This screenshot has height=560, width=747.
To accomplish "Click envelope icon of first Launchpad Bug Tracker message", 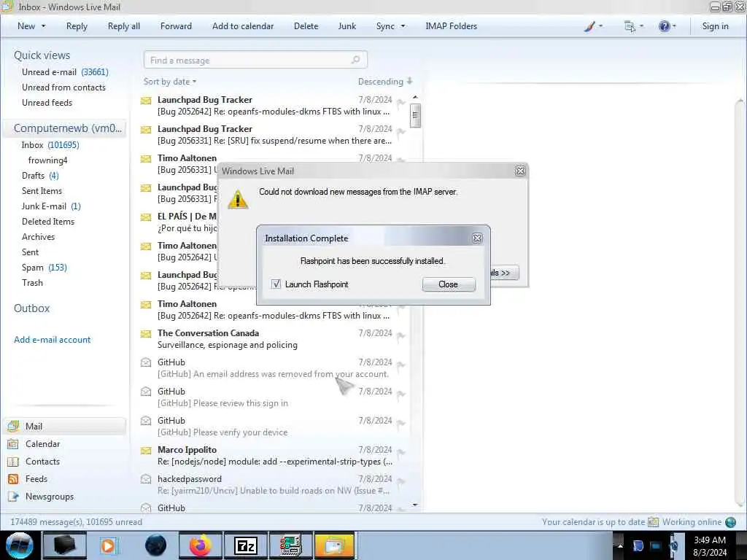I will click(x=146, y=101).
